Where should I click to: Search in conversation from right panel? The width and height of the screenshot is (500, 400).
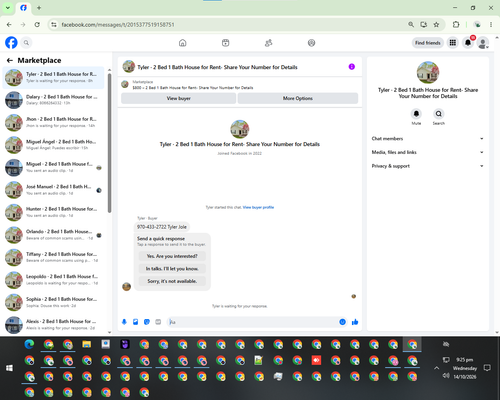click(x=439, y=114)
